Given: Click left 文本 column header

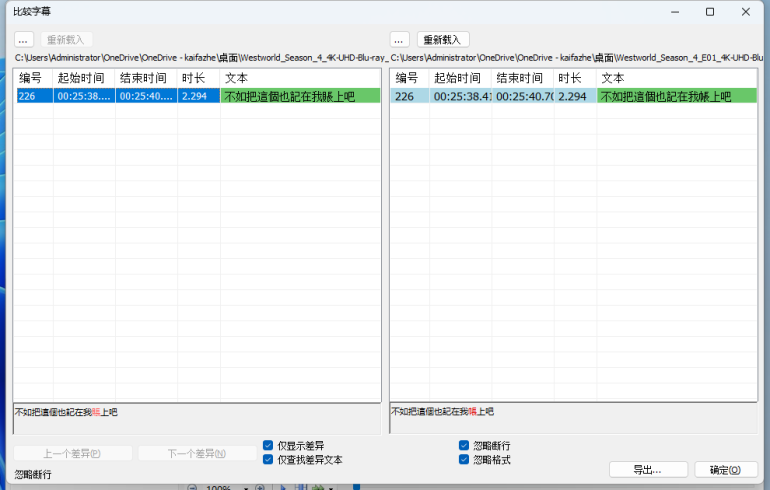Looking at the screenshot, I should point(300,78).
